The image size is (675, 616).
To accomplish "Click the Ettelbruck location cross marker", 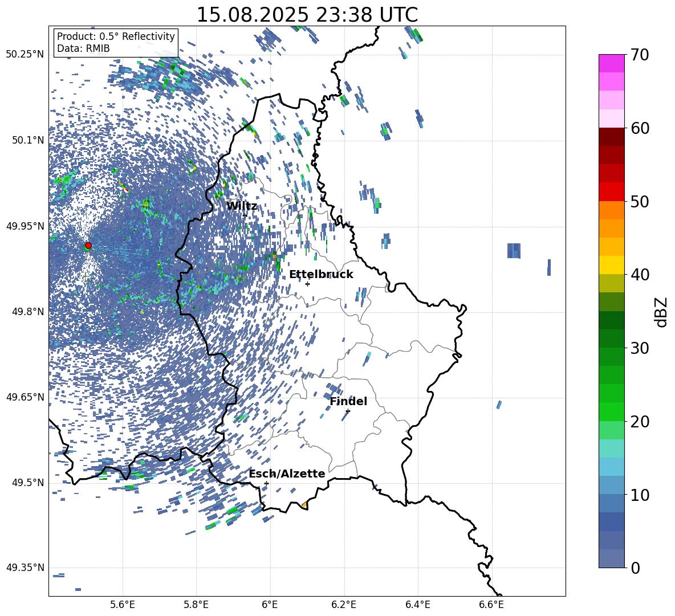I will click(307, 284).
